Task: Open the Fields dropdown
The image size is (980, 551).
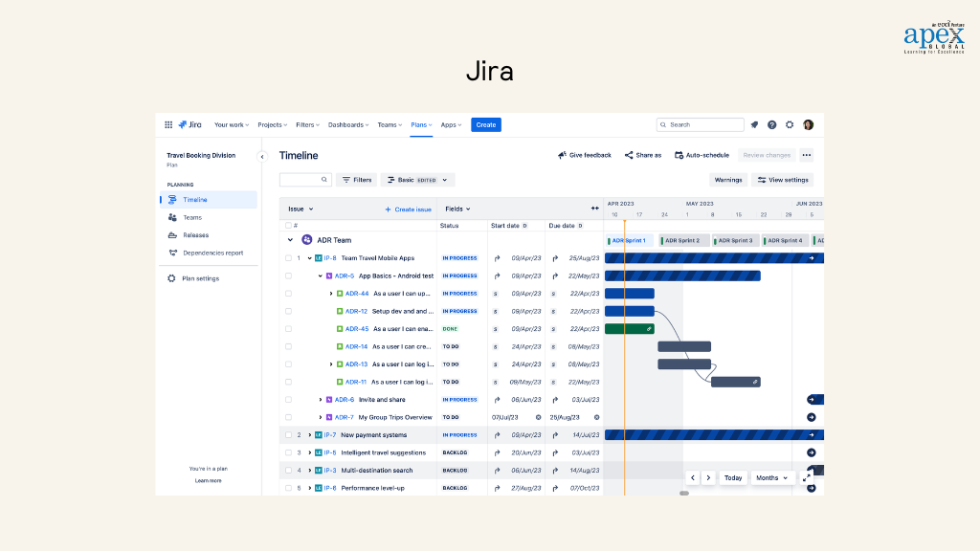Action: 457,209
